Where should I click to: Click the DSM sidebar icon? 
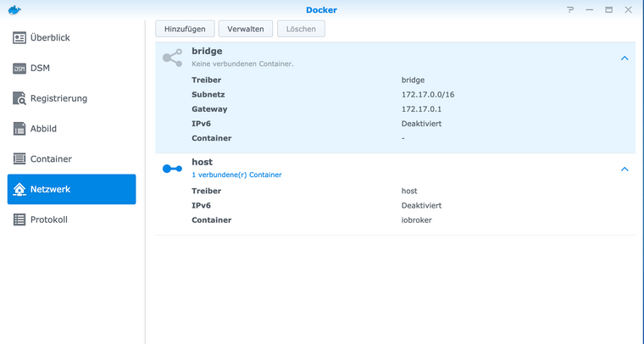pos(19,68)
